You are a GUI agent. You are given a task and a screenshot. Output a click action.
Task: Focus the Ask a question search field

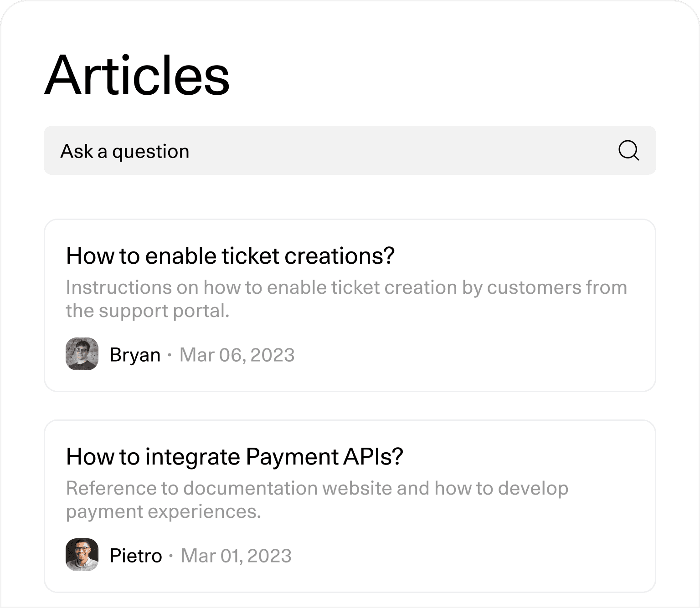[x=350, y=150]
